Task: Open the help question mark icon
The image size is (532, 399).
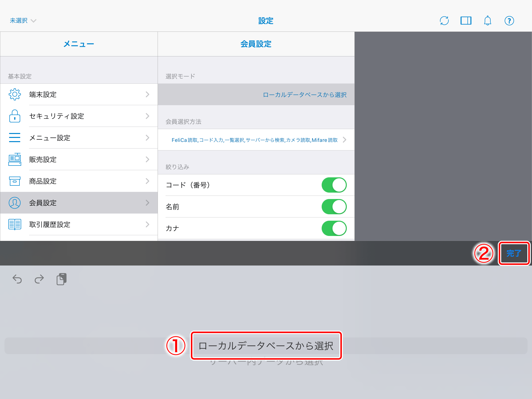Action: [x=509, y=21]
